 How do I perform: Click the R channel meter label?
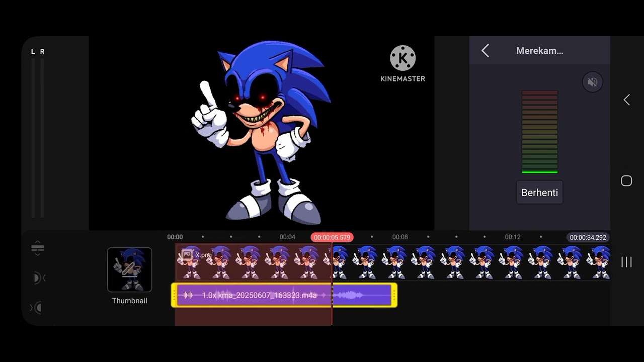tap(42, 51)
